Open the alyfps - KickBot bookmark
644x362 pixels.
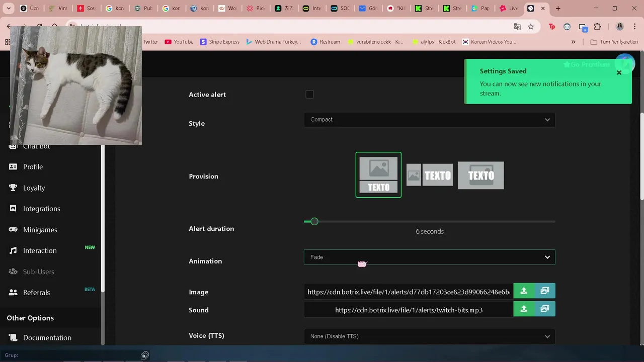(434, 42)
